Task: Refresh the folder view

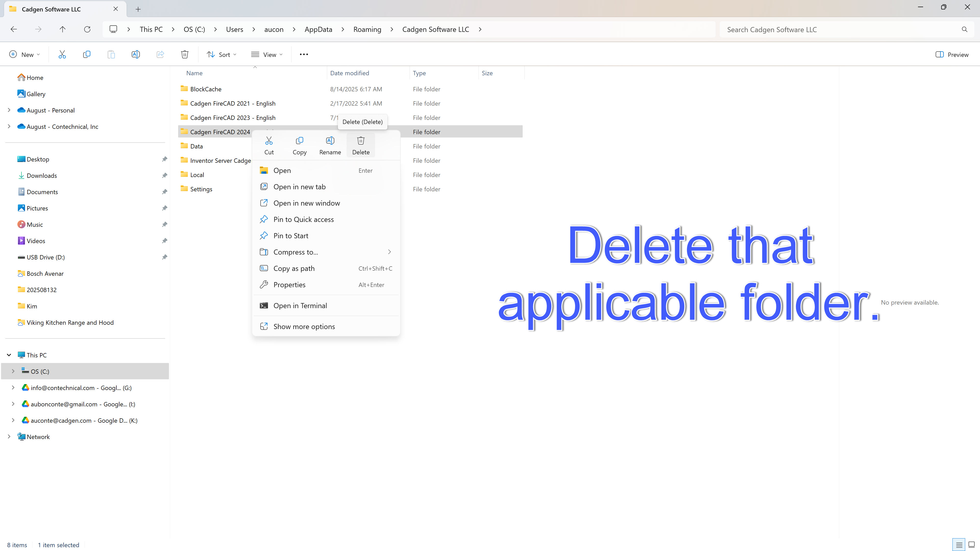Action: click(87, 29)
